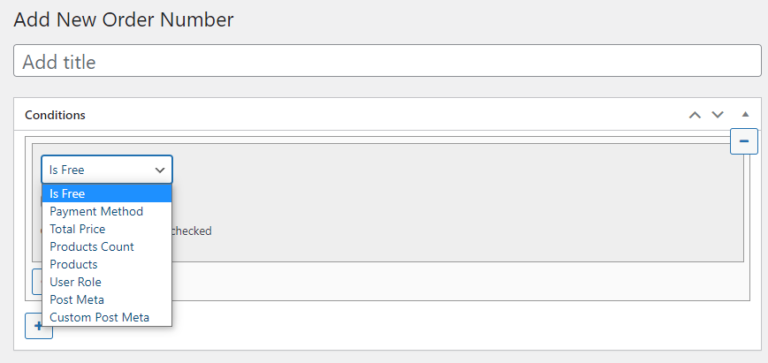The height and width of the screenshot is (363, 768).
Task: Click into the Add title field
Action: [387, 61]
